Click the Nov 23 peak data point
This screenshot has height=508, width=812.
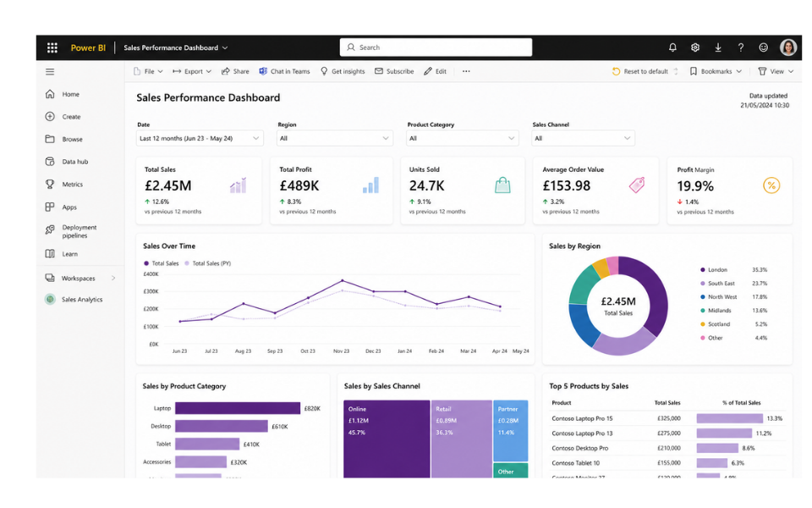(x=342, y=280)
